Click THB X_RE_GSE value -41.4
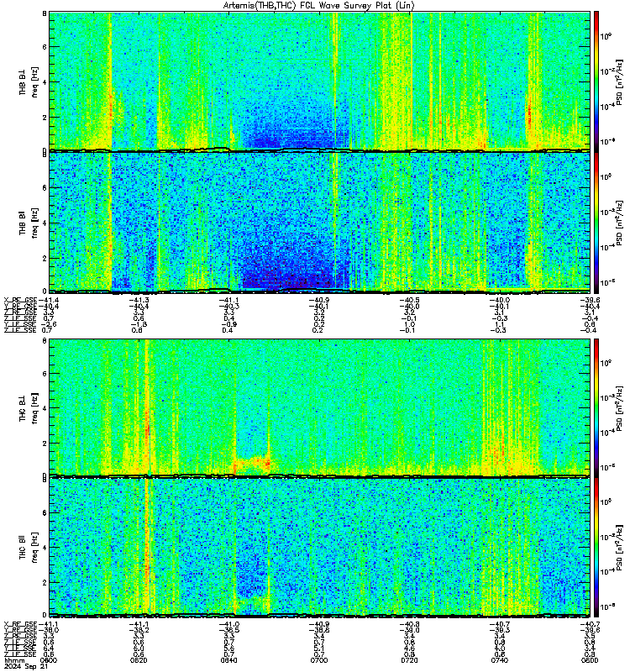This screenshot has height=672, width=630. 49,300
